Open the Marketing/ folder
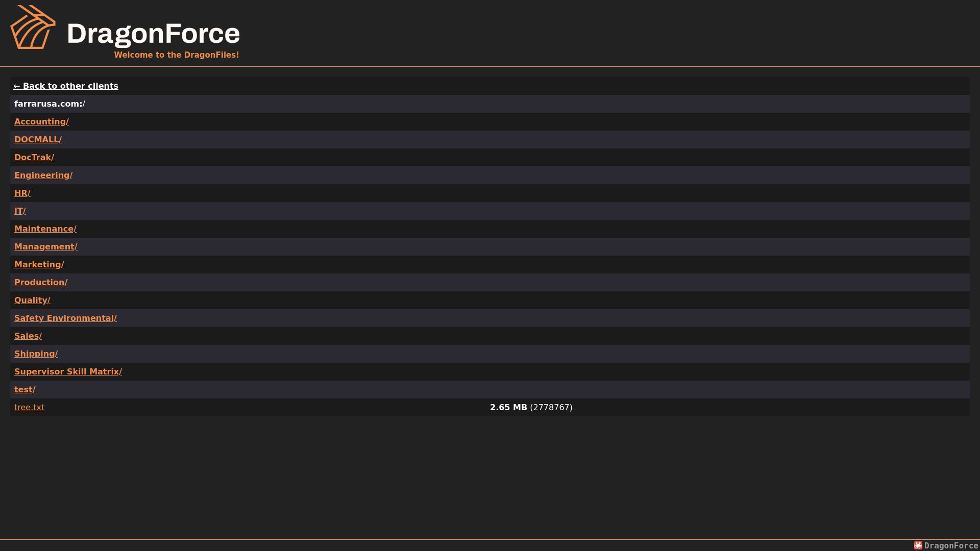Screen dimensions: 980x551 pos(39,264)
